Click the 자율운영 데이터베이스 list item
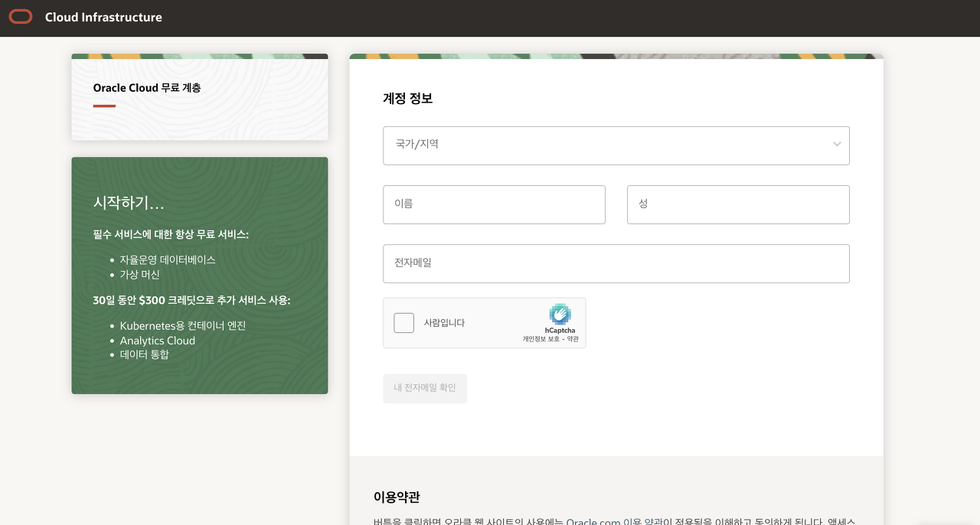 click(168, 260)
